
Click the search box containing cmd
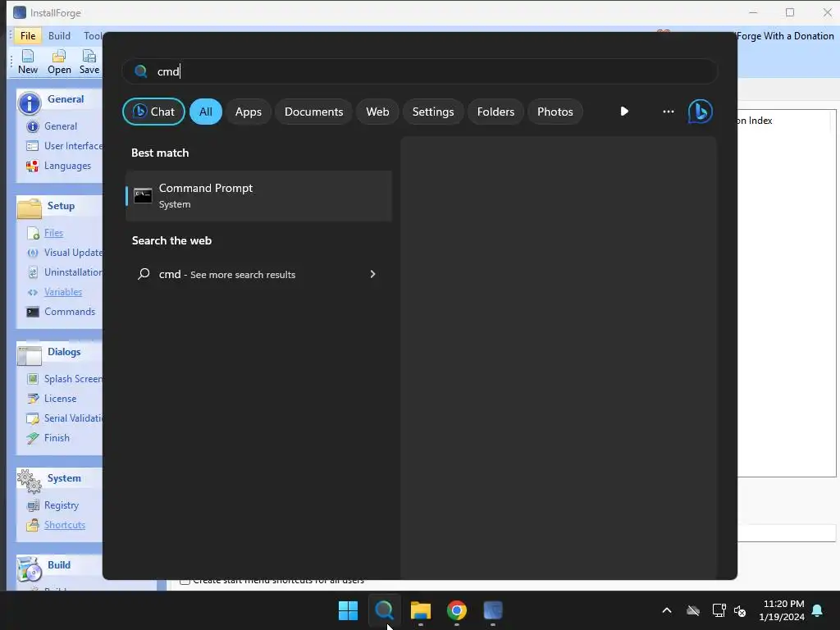[x=420, y=71]
